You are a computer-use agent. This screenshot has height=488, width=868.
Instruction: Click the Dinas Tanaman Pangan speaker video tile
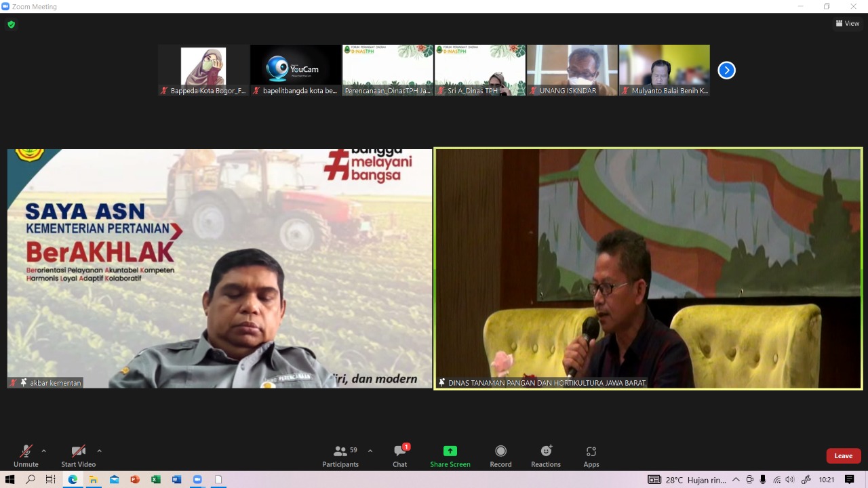pyautogui.click(x=648, y=268)
